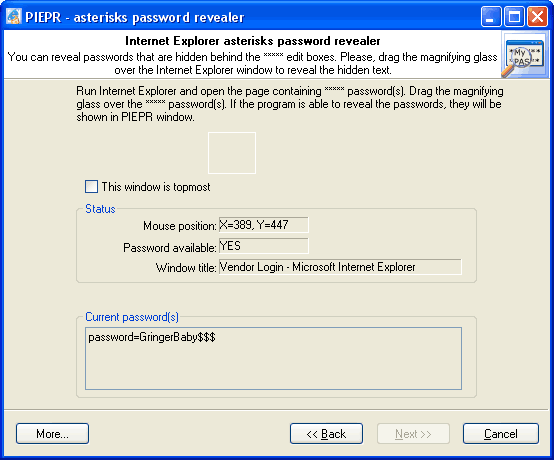Open the More... button
554x460 pixels.
52,434
